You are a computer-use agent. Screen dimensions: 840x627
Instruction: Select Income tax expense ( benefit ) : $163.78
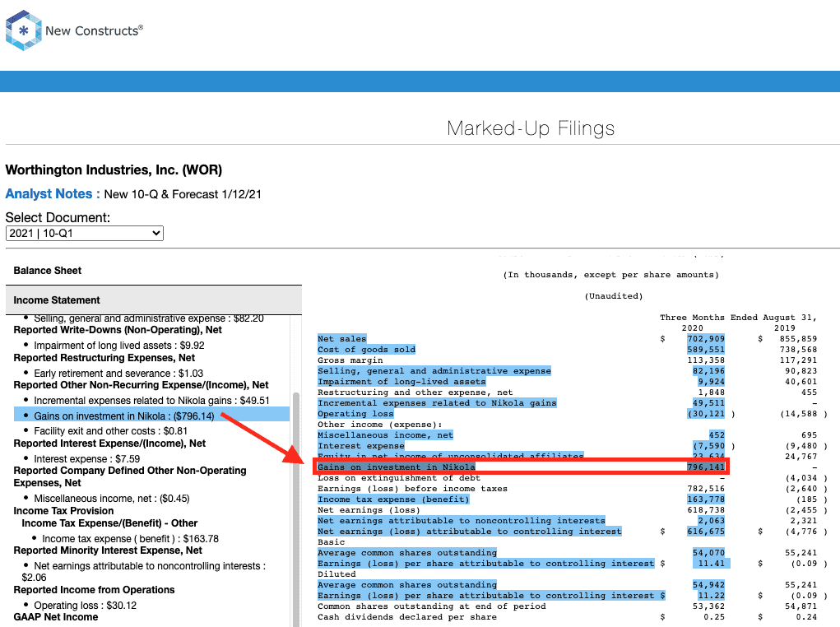[130, 539]
